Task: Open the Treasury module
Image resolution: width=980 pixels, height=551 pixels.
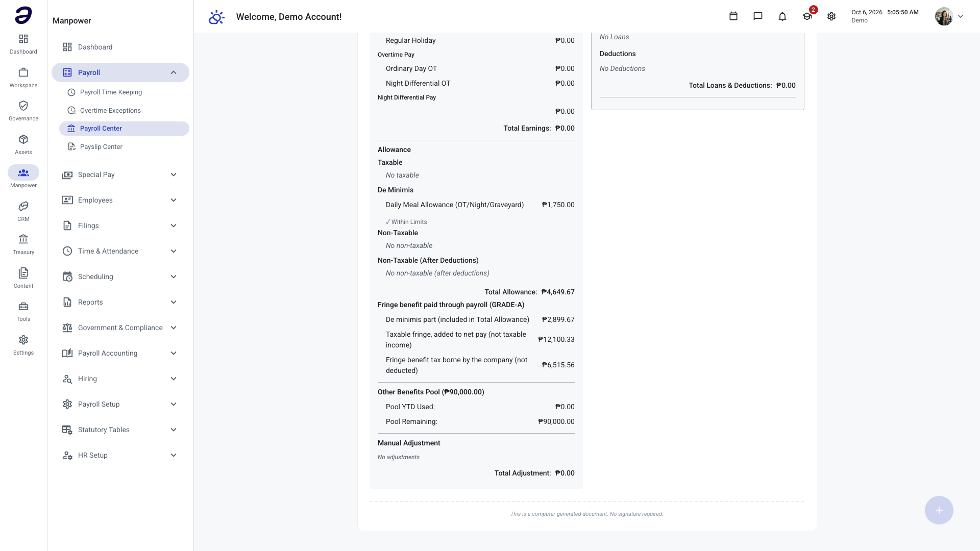Action: [23, 244]
